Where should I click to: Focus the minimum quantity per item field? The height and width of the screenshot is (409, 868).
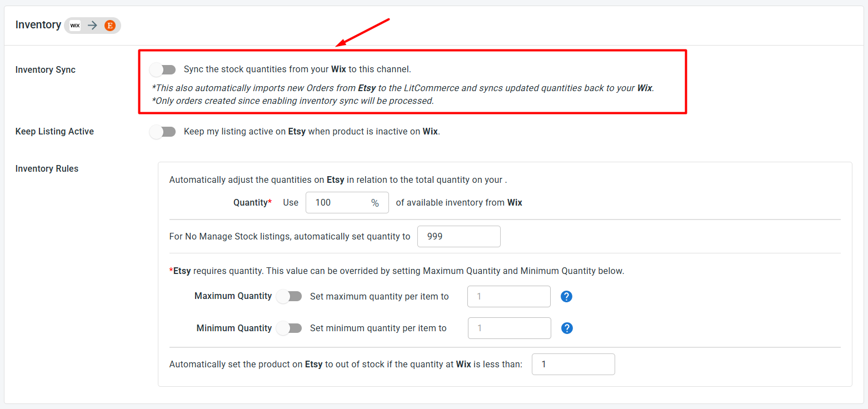click(510, 328)
